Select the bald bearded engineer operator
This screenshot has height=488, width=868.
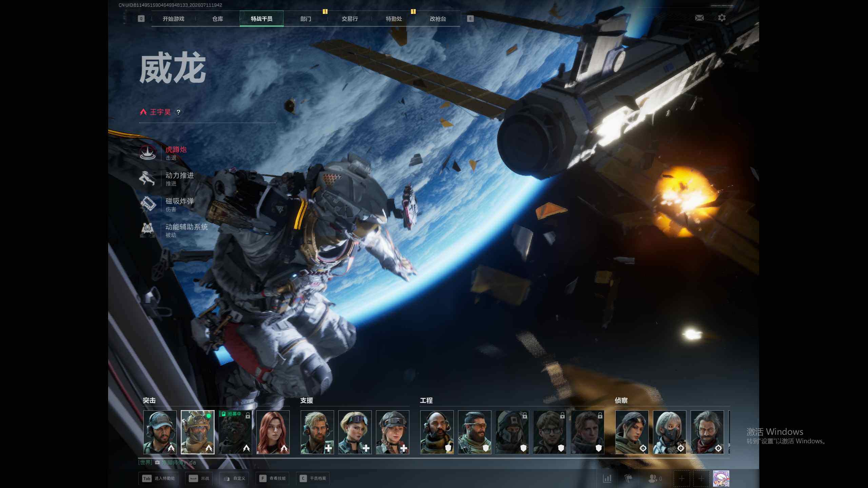tap(437, 432)
